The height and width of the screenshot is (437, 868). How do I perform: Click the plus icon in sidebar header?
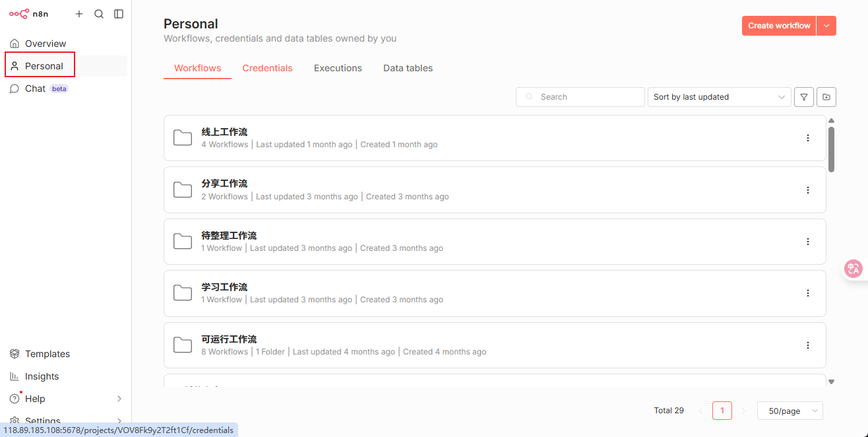click(79, 14)
